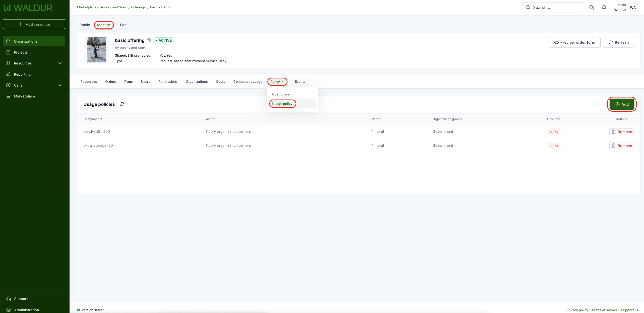Click the copy icon next to basic offering
644x313 pixels.
pyautogui.click(x=149, y=40)
